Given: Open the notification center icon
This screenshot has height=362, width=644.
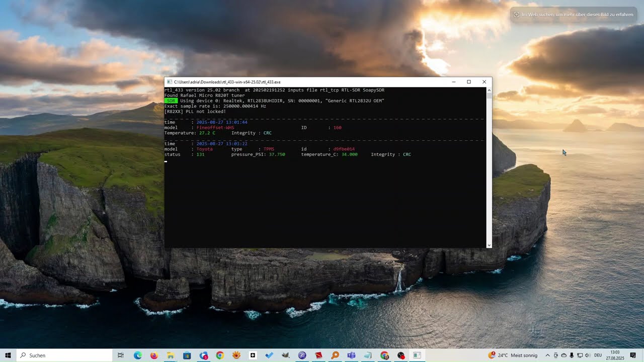Looking at the screenshot, I should click(x=633, y=355).
